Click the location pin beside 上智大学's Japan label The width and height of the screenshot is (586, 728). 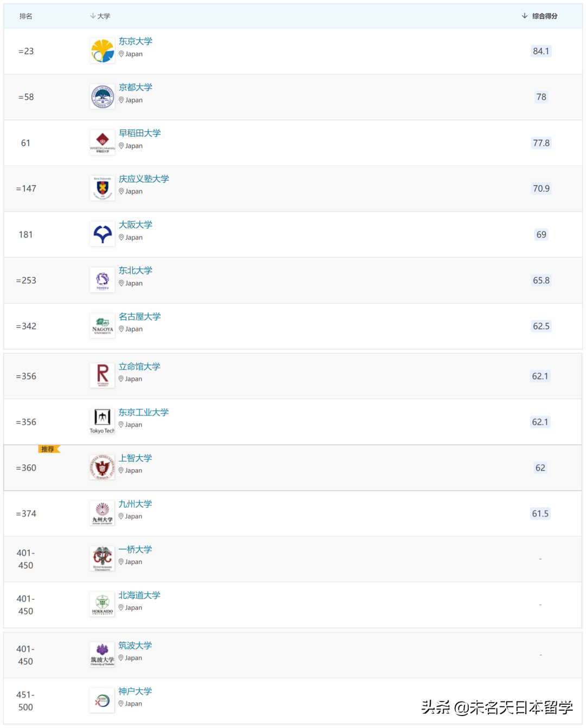[120, 470]
